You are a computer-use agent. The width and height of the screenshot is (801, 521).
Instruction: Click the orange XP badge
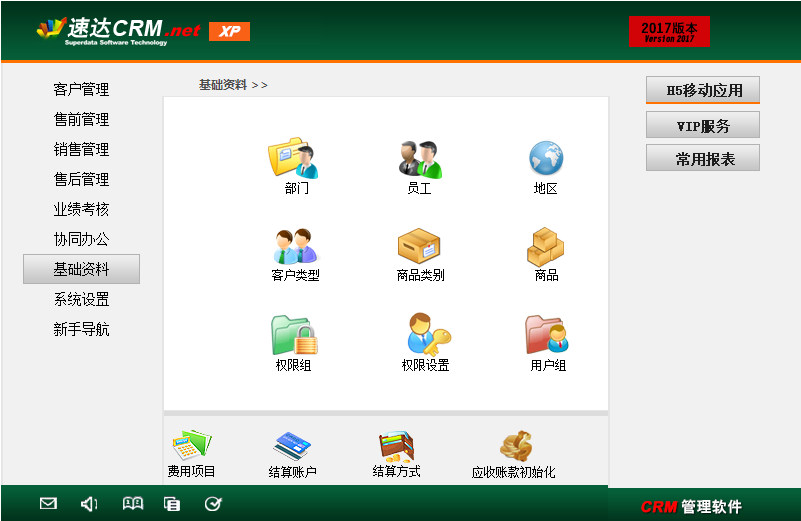coord(229,31)
